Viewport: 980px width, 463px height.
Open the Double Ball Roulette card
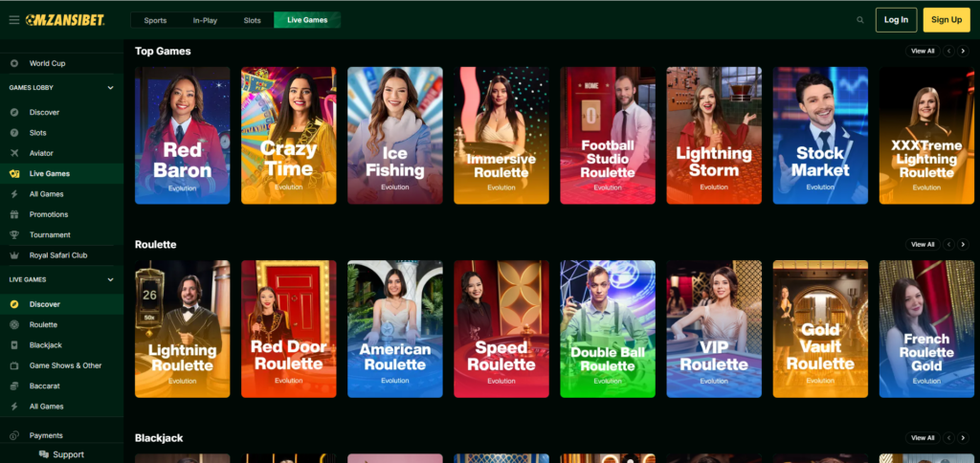[x=608, y=329]
